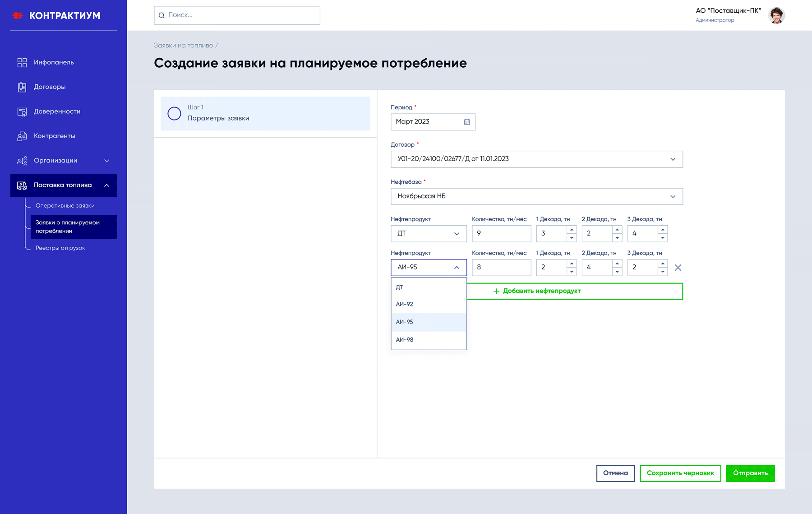Expand the Договор dropdown
This screenshot has width=812, height=514.
click(672, 159)
